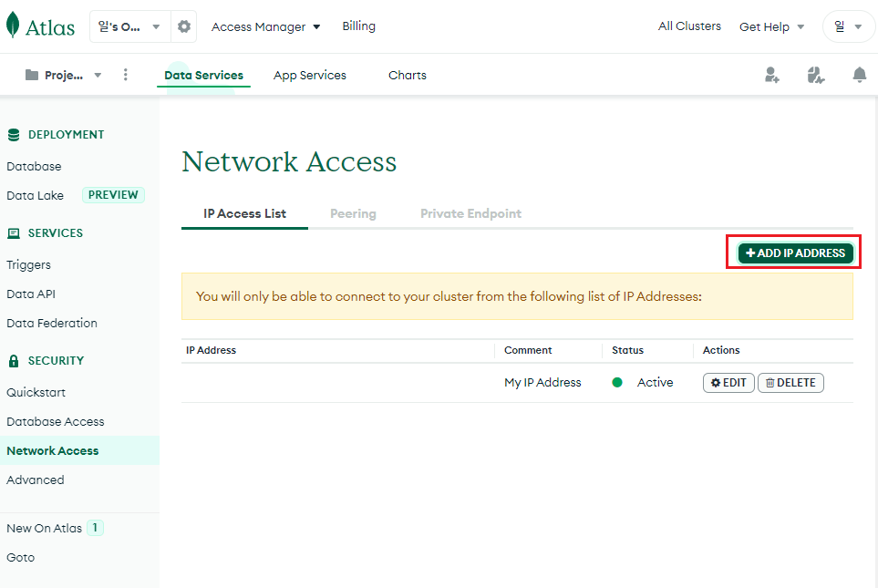Open Security Quickstart
The image size is (878, 588).
[36, 393]
